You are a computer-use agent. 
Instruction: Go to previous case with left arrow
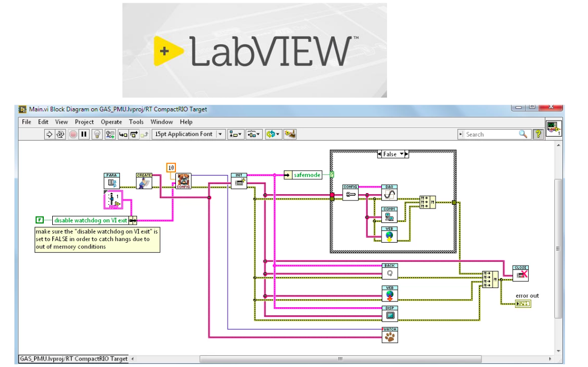(x=379, y=154)
